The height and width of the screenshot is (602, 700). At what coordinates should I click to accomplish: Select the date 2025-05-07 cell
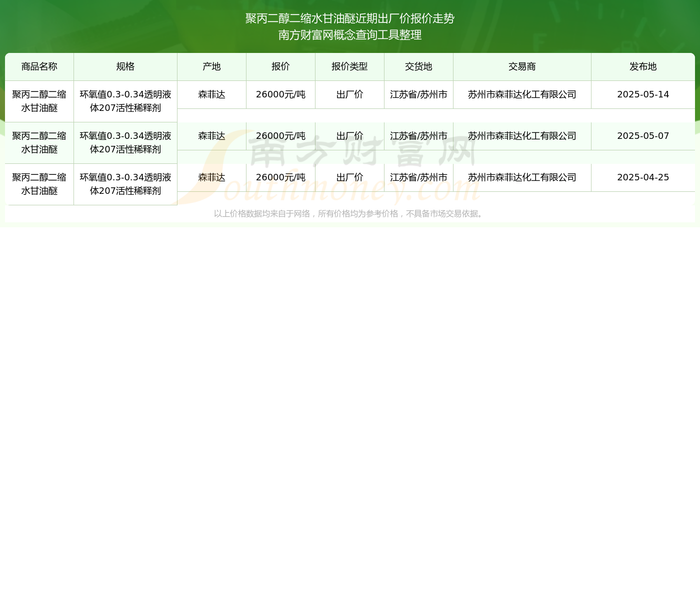tap(643, 136)
